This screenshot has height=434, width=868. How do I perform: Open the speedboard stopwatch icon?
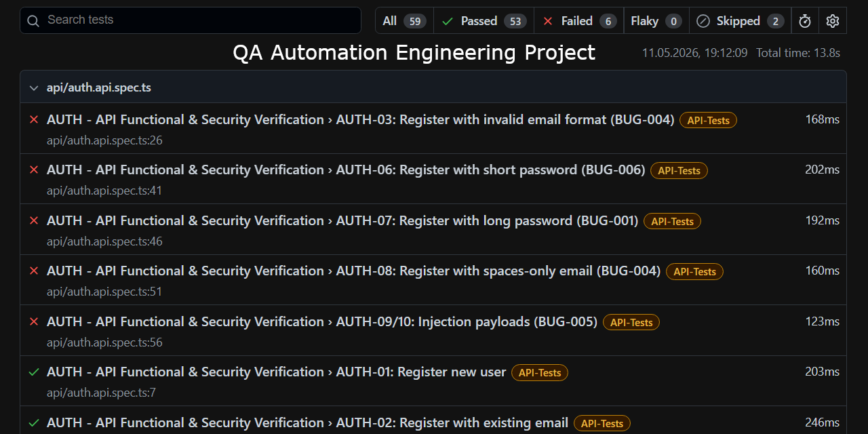tap(805, 21)
